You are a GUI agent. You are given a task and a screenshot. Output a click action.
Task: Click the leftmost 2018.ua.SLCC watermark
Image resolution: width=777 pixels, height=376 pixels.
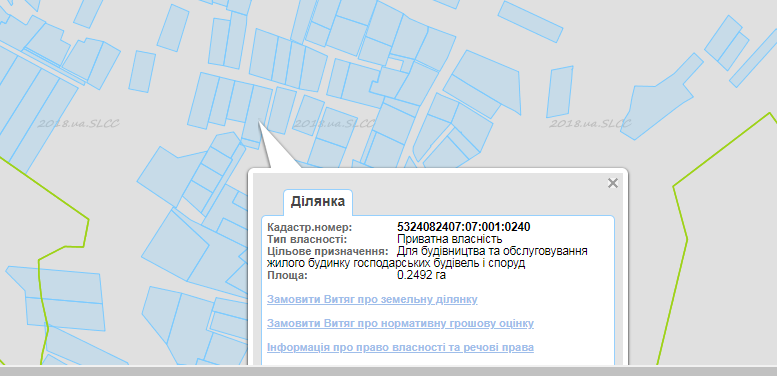coord(78,123)
